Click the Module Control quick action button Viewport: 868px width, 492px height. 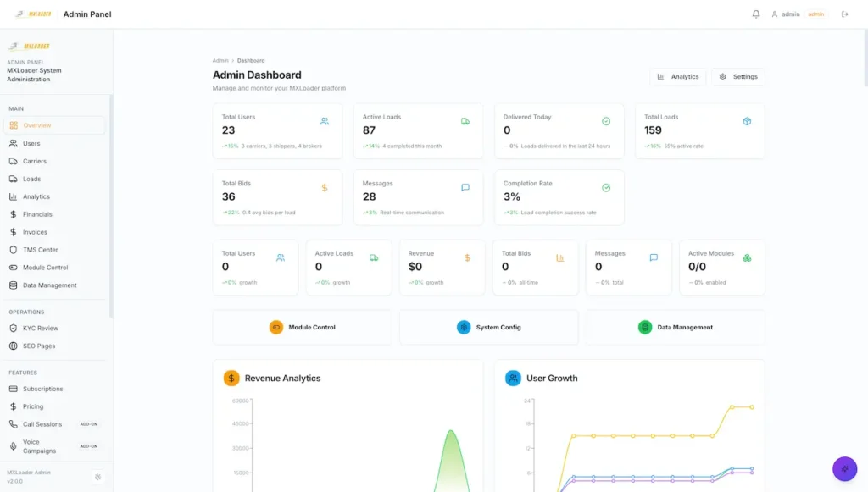point(303,327)
